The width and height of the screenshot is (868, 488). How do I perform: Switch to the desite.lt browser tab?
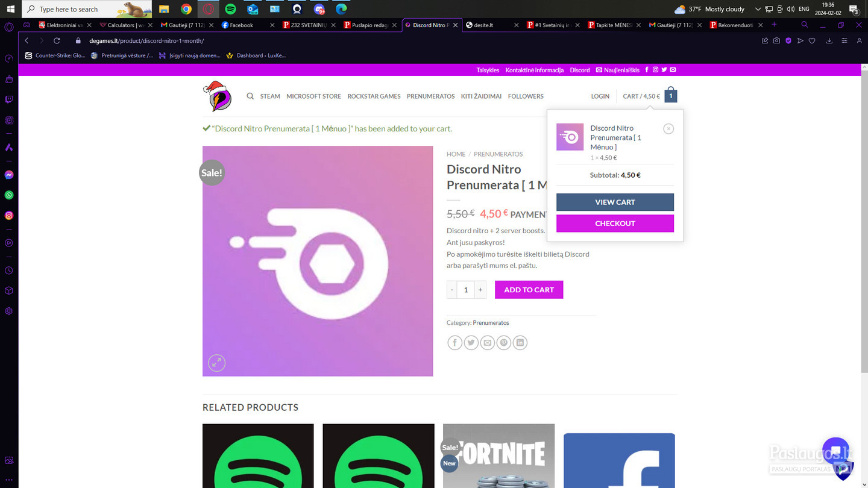pyautogui.click(x=491, y=25)
